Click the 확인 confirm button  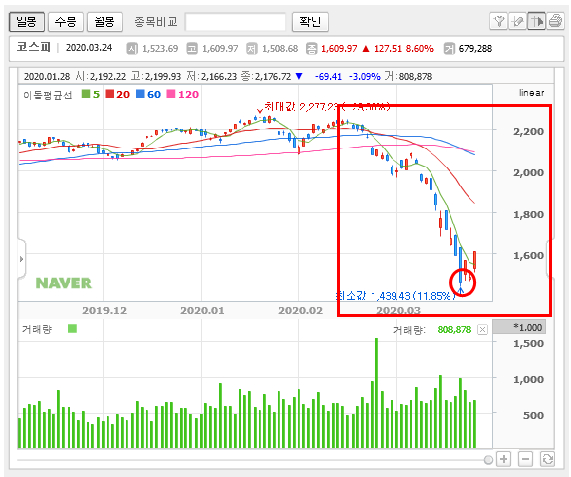pyautogui.click(x=310, y=22)
